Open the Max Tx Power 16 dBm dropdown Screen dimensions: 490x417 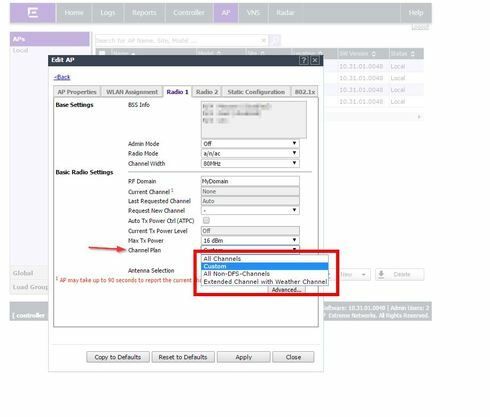pos(250,240)
